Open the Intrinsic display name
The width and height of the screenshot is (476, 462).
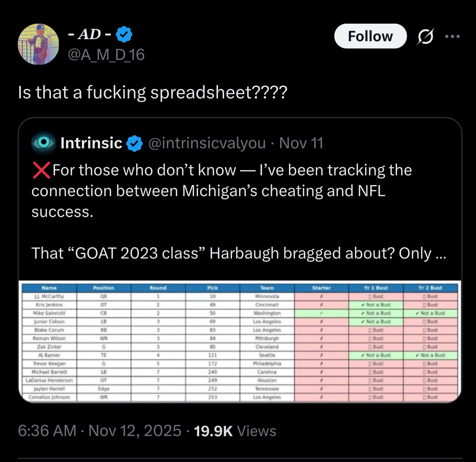click(x=91, y=143)
